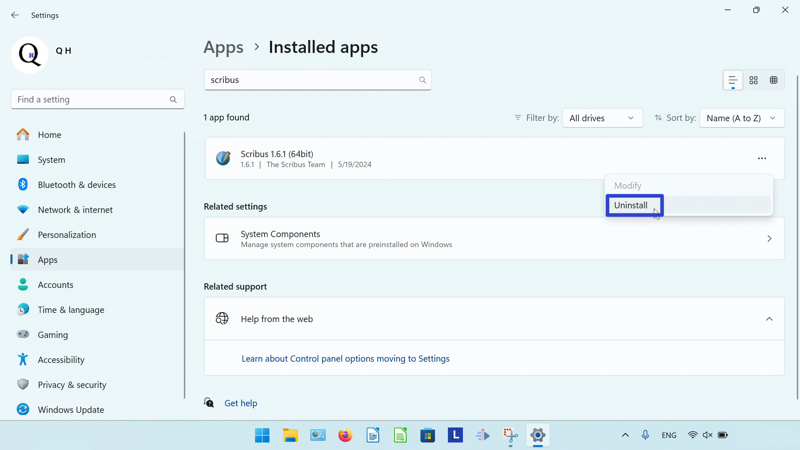This screenshot has width=800, height=450.
Task: Open LibreOffice Writer from taskbar
Action: pos(373,435)
